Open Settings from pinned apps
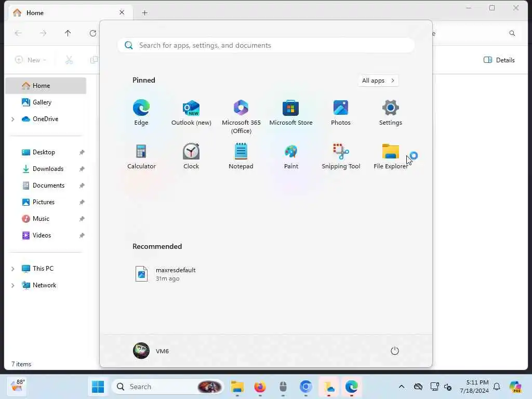 [391, 113]
